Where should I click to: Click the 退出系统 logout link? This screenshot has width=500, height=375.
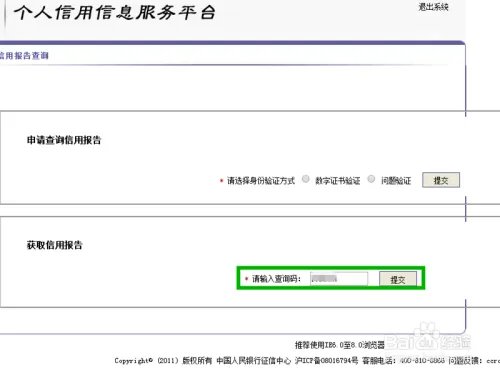(x=433, y=7)
